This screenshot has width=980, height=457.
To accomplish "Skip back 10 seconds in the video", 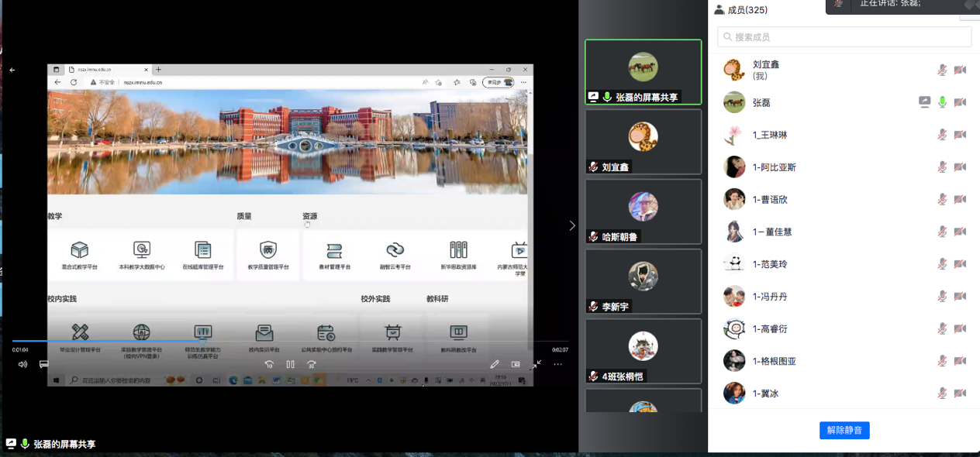I will [269, 364].
